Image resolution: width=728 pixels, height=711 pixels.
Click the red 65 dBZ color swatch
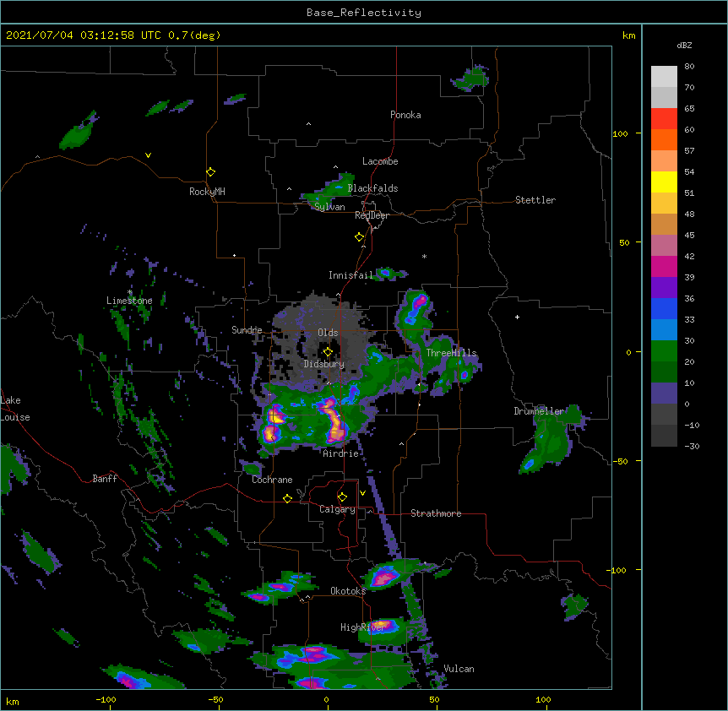click(x=664, y=118)
